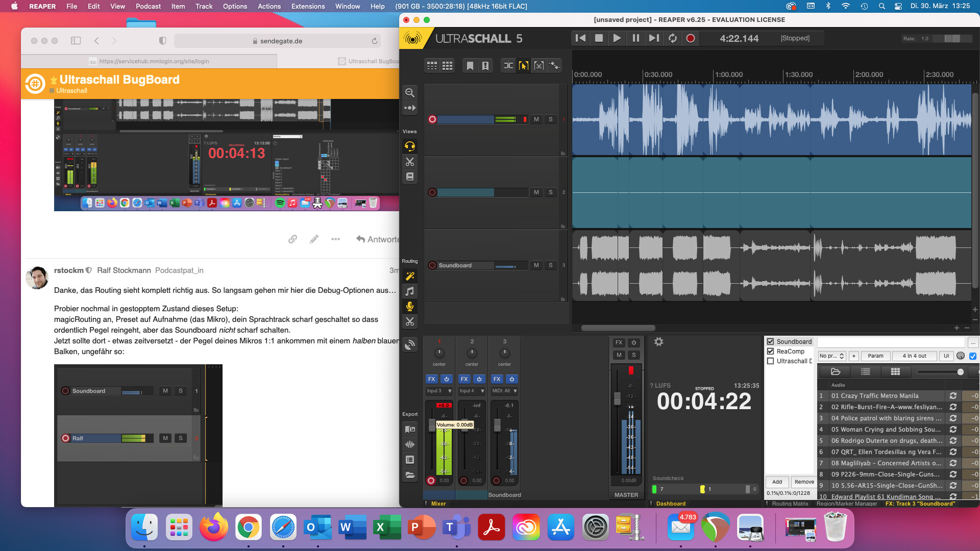Insert a chapter marker with exclamation bookmark

coord(485,65)
